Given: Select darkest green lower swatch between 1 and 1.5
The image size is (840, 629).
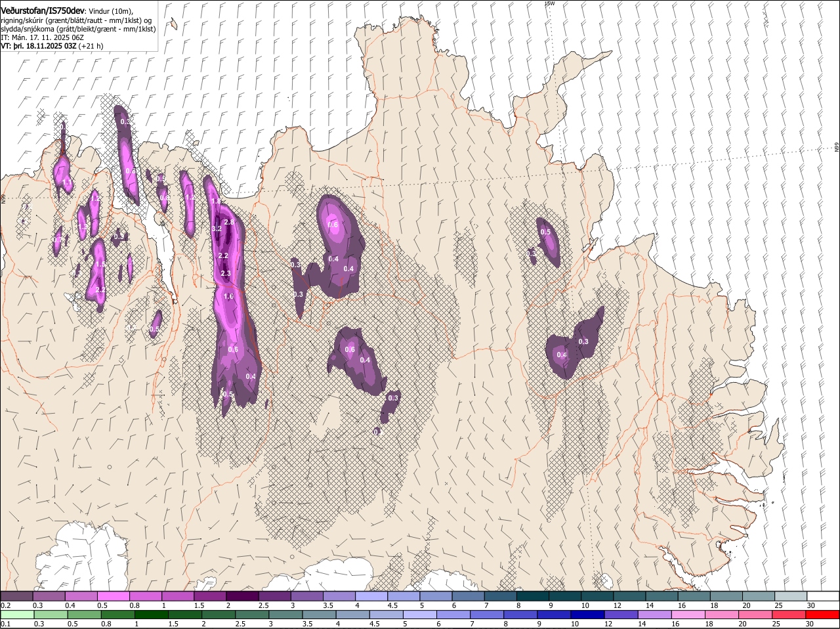Looking at the screenshot, I should 151,615.
